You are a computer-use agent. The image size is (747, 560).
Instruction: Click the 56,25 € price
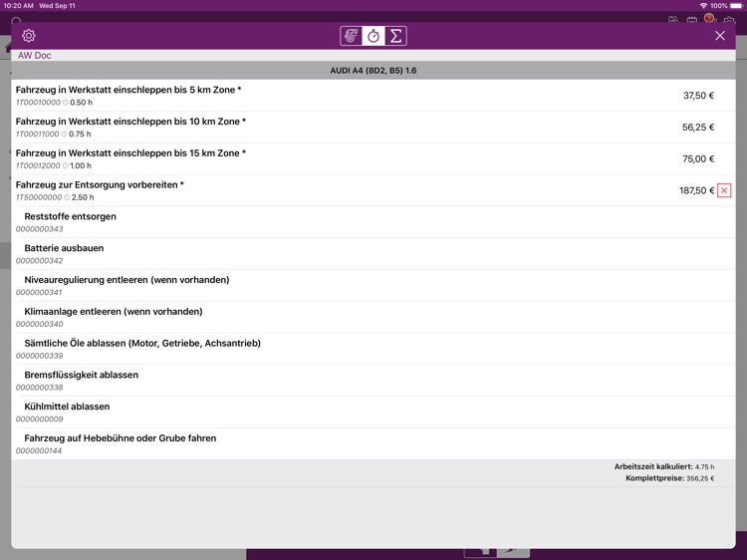[698, 128]
